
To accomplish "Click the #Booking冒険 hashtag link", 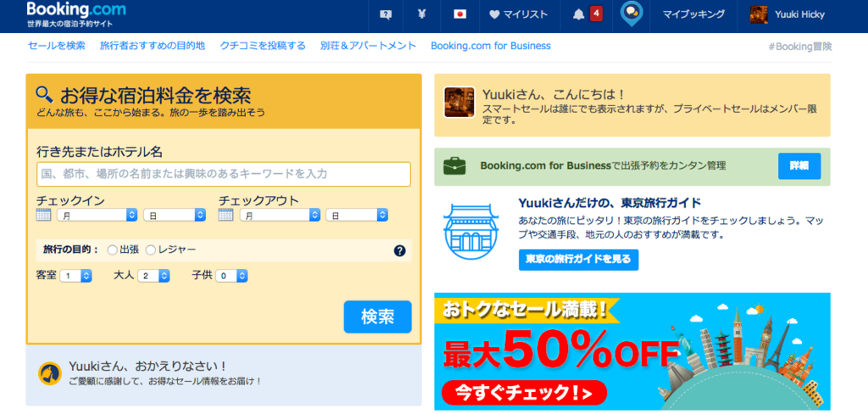I will pyautogui.click(x=800, y=47).
